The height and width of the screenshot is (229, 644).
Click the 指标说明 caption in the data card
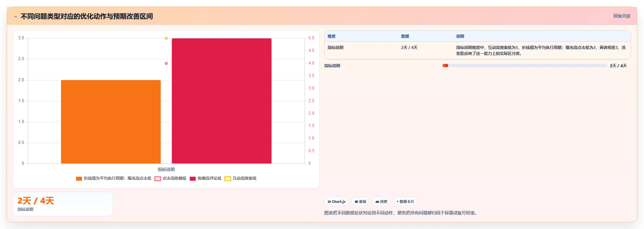pos(25,209)
